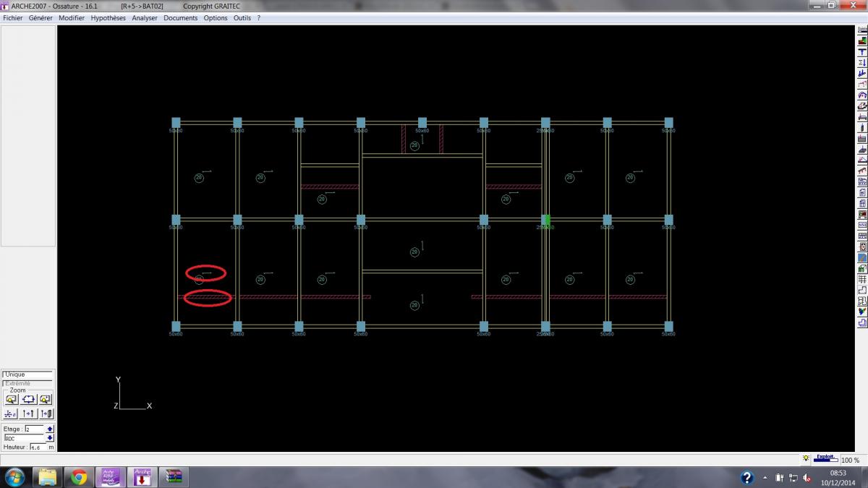Click the Arche download-arrow taskbar icon
This screenshot has height=488, width=868.
tap(141, 477)
